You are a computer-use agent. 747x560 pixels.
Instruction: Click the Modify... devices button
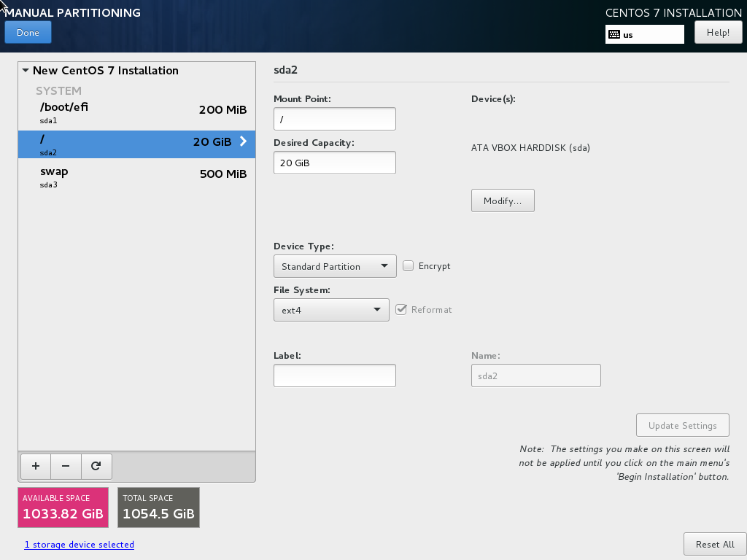pyautogui.click(x=503, y=201)
